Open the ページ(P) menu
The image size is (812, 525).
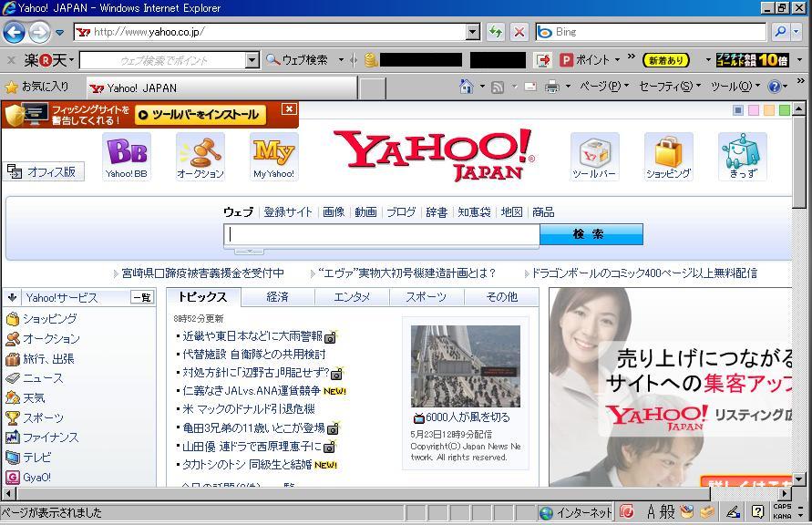click(604, 87)
